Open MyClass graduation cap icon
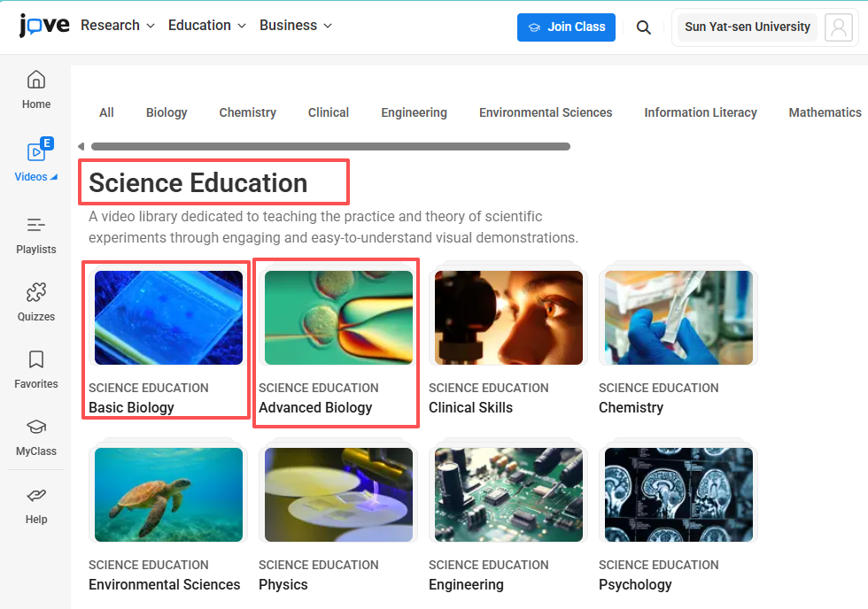The height and width of the screenshot is (609, 868). 36,428
